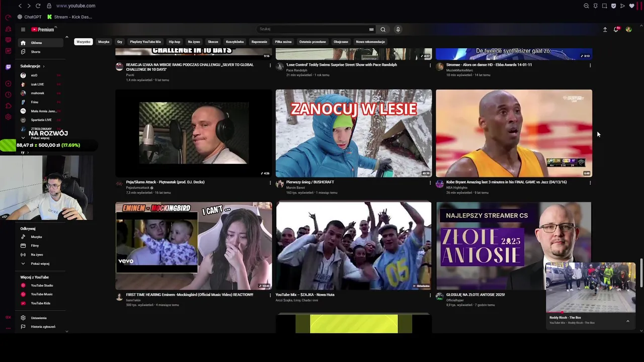Viewport: 644px width, 362px height.
Task: Select the Muzyka filter chip
Action: (104, 42)
